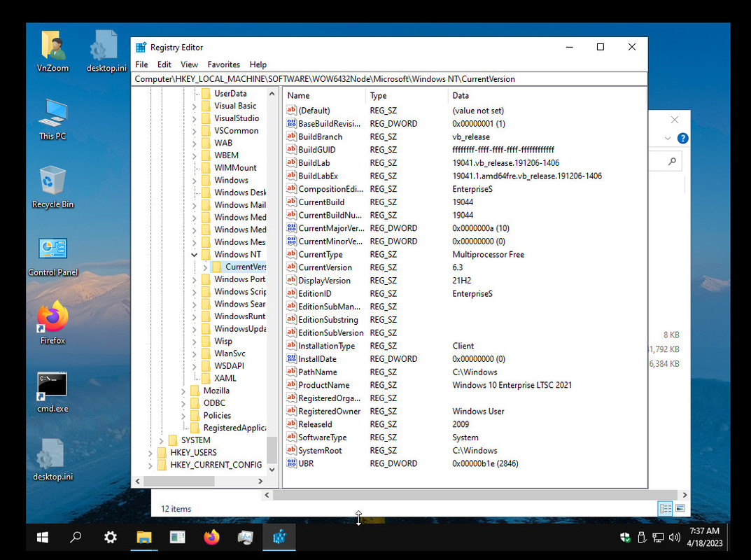Viewport: 751px width, 560px height.
Task: Open the Edit menu
Action: [164, 64]
